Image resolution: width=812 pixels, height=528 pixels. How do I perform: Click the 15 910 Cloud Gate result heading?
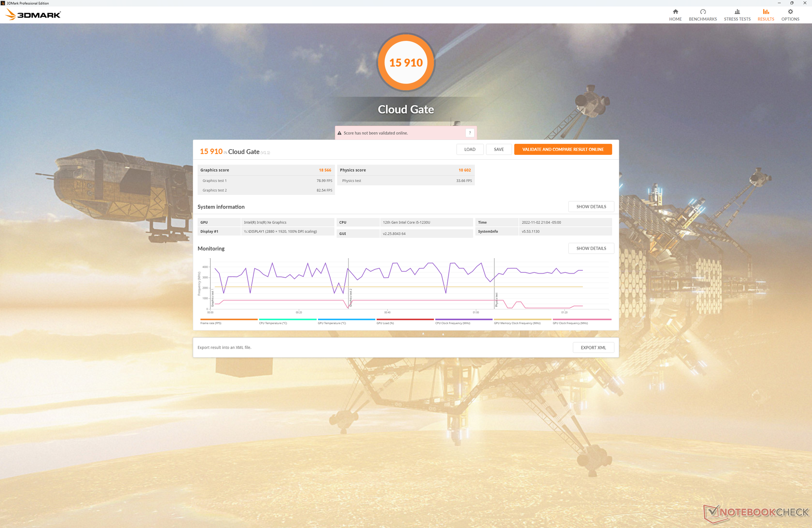235,151
